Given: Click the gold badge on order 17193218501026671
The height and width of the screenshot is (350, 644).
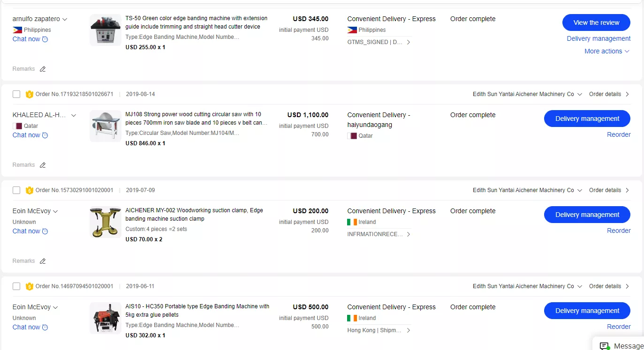Looking at the screenshot, I should (30, 94).
